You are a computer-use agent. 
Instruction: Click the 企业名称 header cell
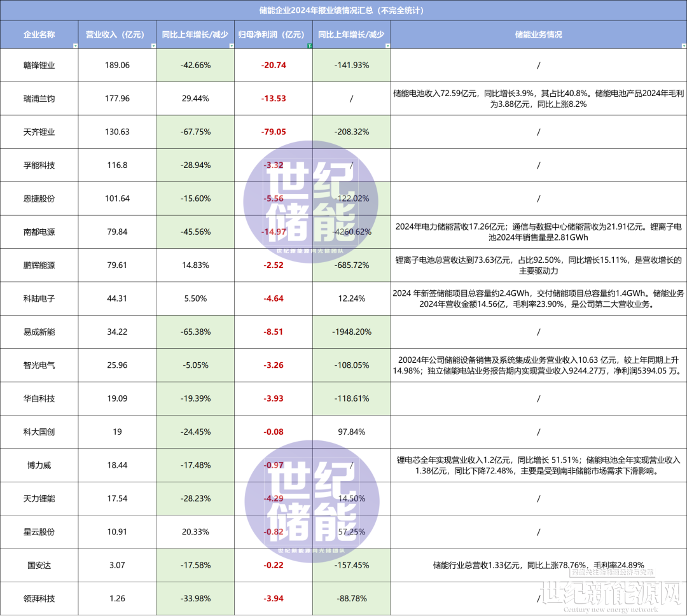pos(39,34)
